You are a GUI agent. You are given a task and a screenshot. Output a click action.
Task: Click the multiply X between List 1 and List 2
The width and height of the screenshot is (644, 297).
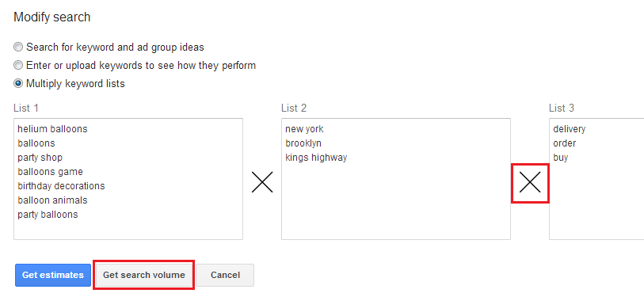click(262, 182)
